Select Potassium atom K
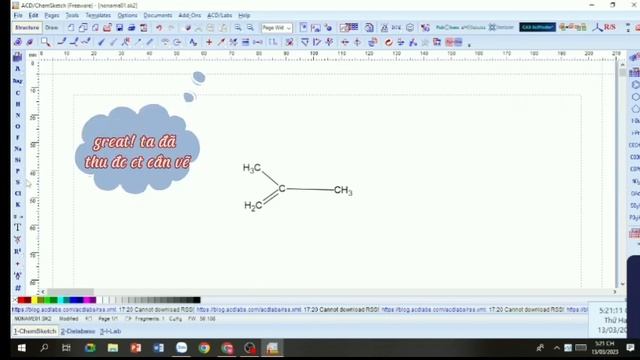640x360 pixels. tap(18, 204)
